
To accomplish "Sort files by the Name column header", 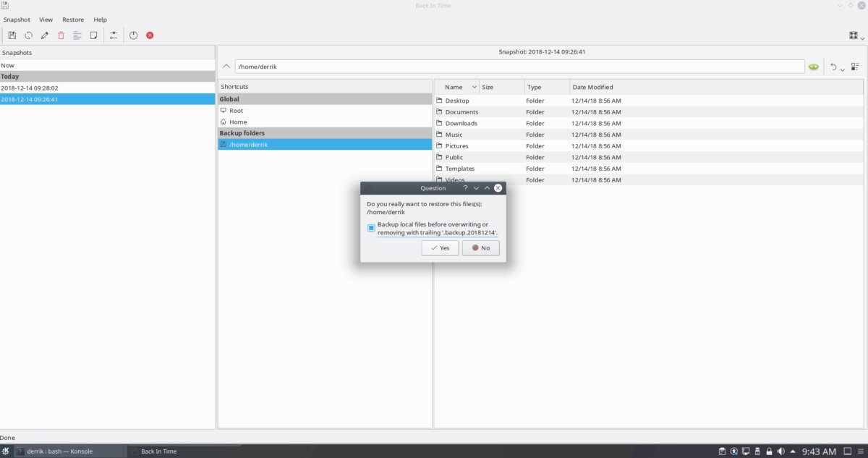I will tap(456, 87).
